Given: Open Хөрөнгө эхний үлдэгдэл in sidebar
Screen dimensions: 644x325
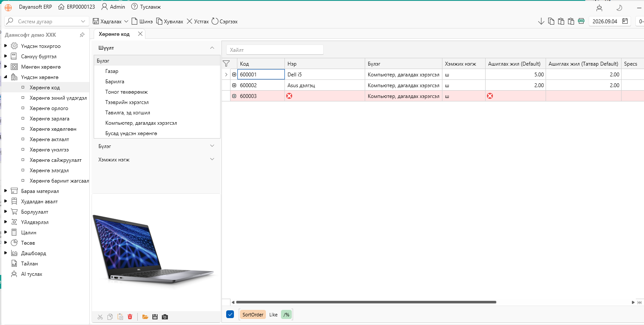Looking at the screenshot, I should [58, 98].
